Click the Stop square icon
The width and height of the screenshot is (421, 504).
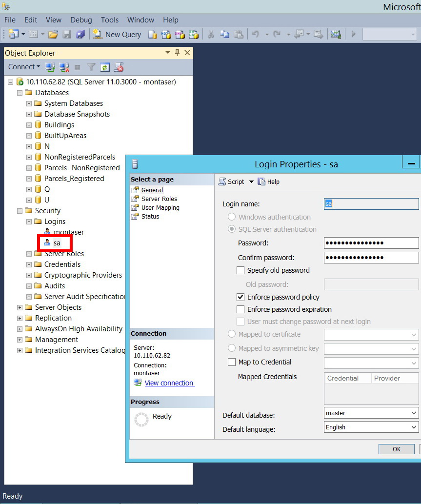pyautogui.click(x=78, y=67)
